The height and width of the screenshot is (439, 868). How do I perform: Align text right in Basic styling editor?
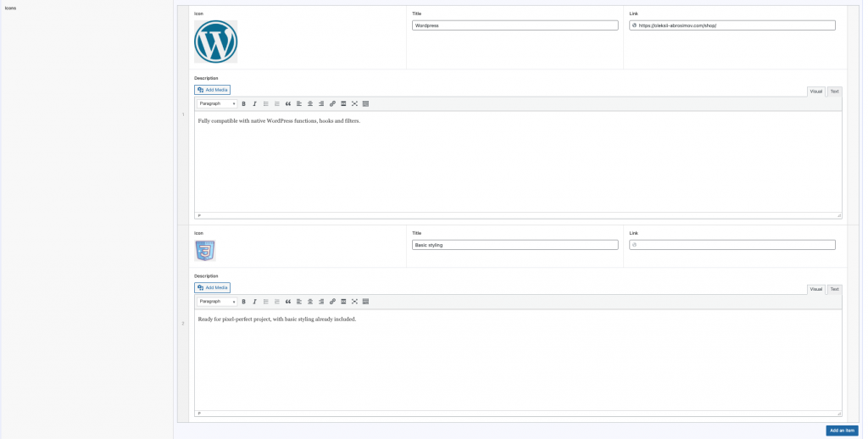pyautogui.click(x=321, y=302)
